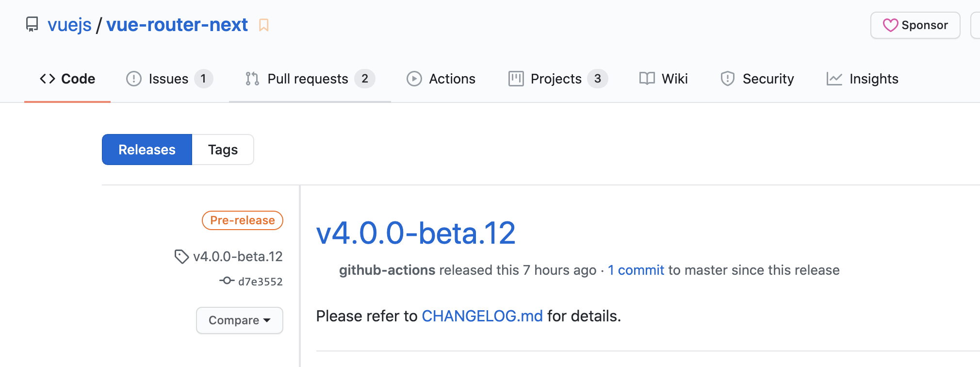Click the tag icon next to v4.0.0-beta.12
The width and height of the screenshot is (980, 367).
(181, 256)
